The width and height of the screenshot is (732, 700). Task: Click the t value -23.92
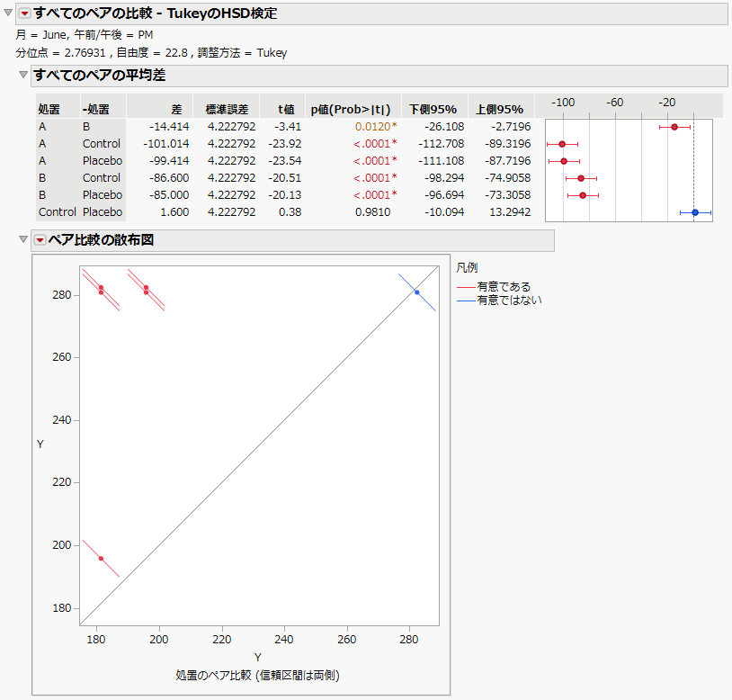click(285, 144)
